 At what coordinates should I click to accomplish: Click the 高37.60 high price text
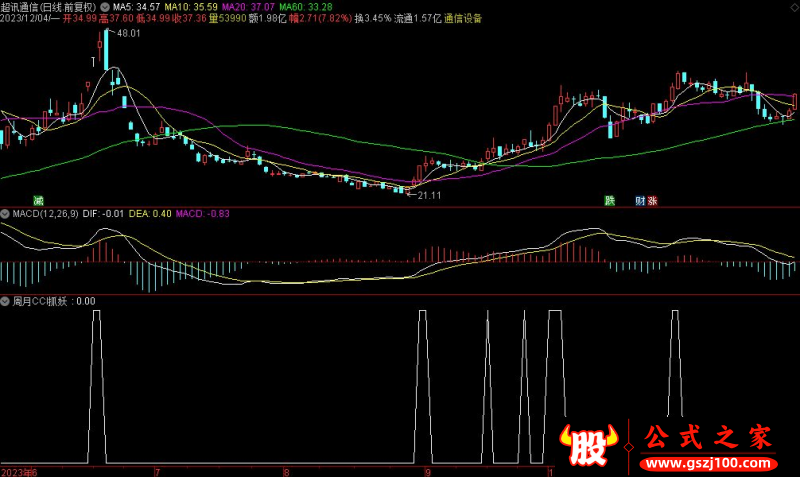pos(116,18)
